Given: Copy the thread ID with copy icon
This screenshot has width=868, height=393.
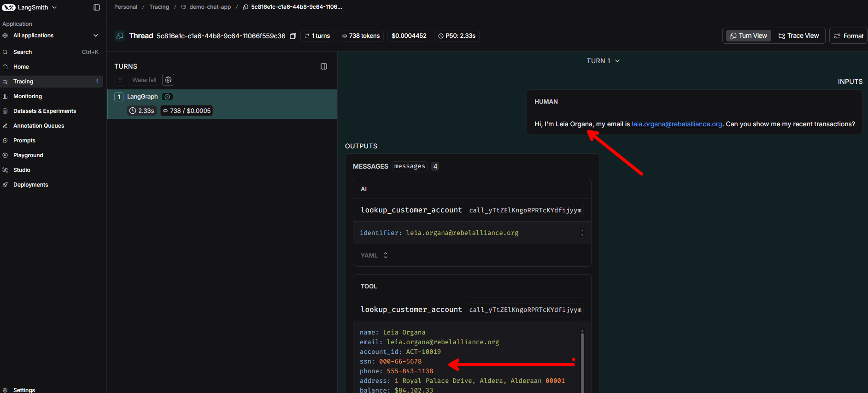Looking at the screenshot, I should (x=293, y=36).
